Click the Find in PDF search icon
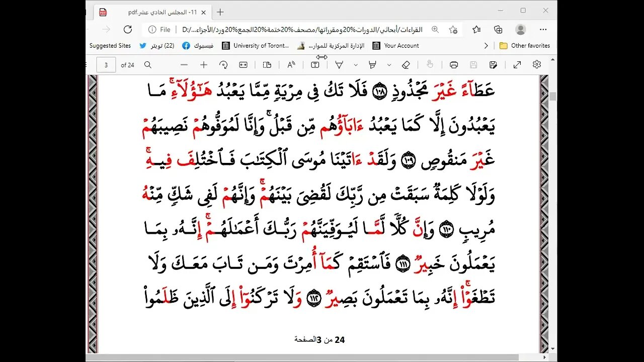Screen dimensions: 644x362 point(148,65)
